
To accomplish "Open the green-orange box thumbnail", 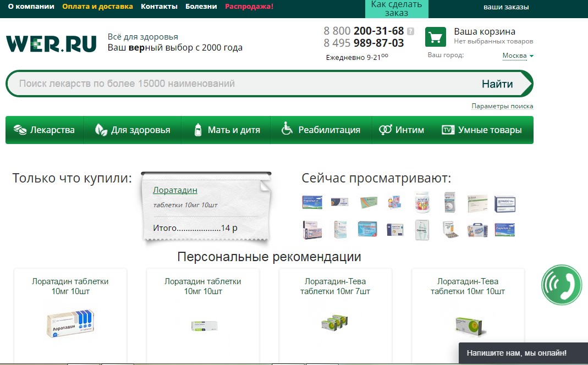I will click(369, 202).
